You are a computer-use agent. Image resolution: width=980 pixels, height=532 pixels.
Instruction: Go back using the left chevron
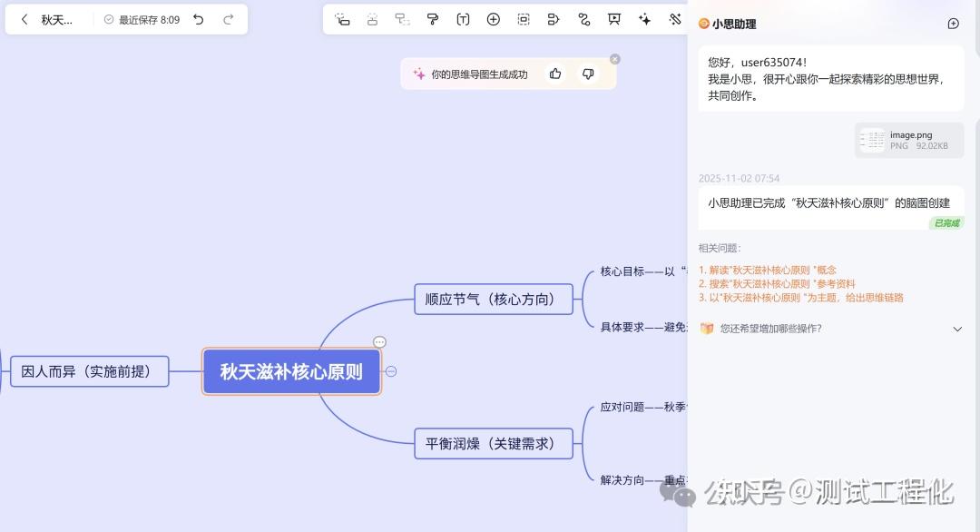(24, 19)
